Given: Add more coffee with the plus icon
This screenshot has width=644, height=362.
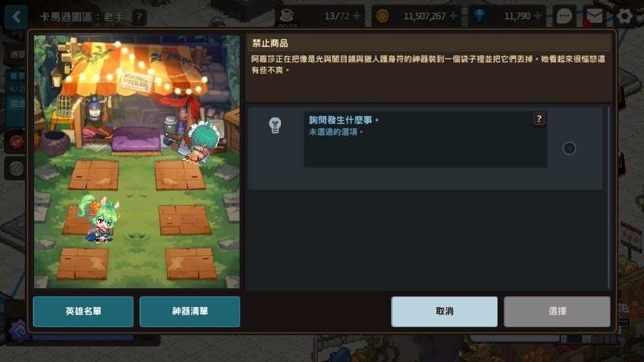Looking at the screenshot, I should pyautogui.click(x=357, y=16).
